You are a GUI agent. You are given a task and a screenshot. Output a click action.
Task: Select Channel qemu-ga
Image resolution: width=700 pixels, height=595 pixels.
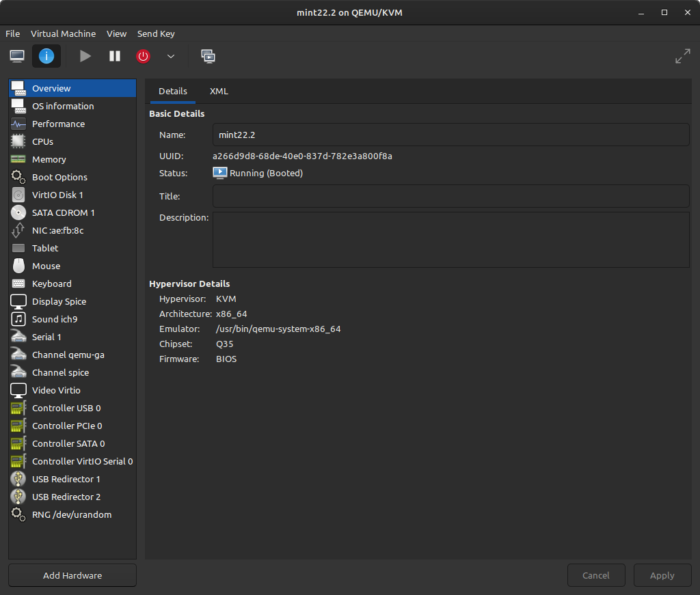point(72,355)
